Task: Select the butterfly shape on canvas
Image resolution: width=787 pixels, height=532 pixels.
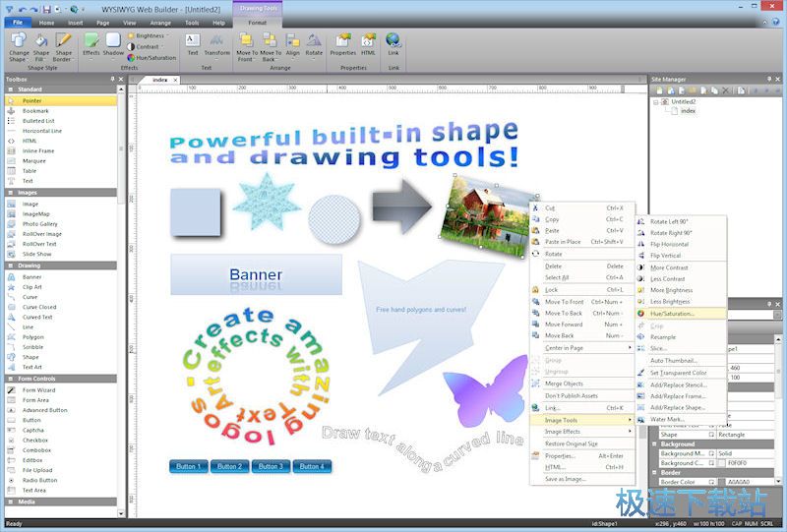Action: click(x=485, y=391)
